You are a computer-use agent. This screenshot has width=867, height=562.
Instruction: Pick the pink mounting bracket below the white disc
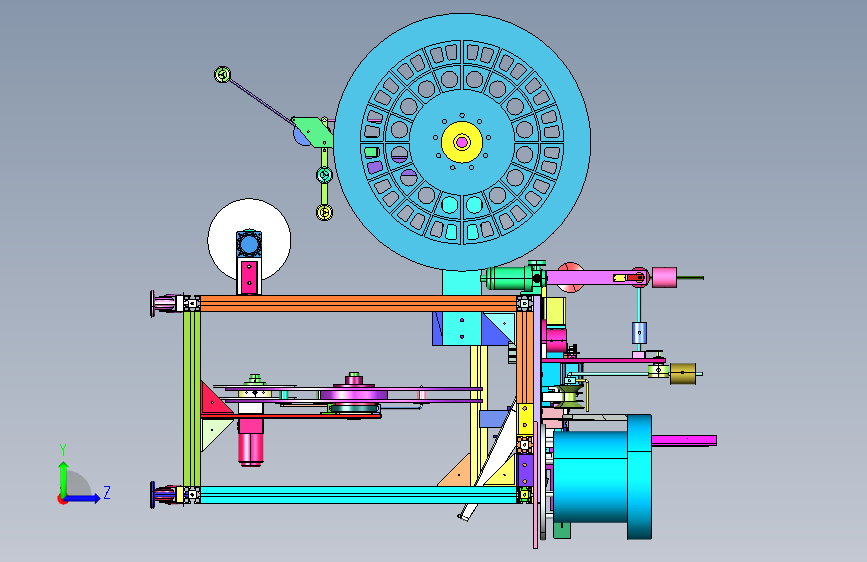(249, 277)
